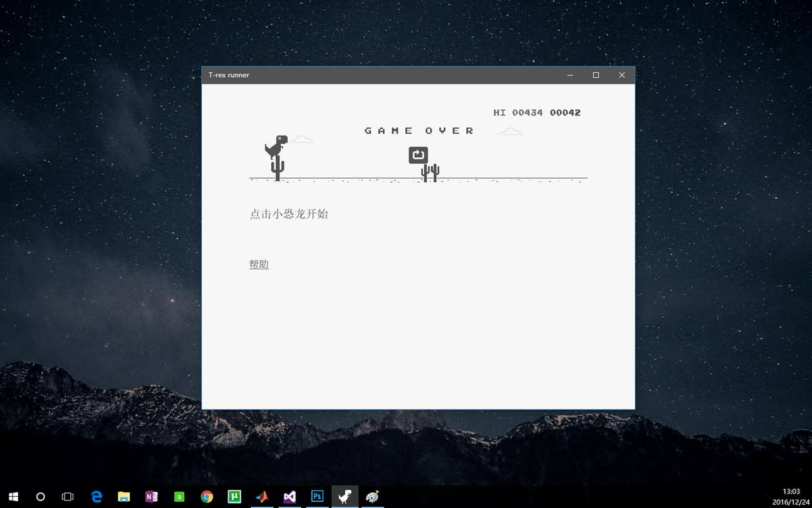Open Photoshop from the taskbar

point(317,497)
